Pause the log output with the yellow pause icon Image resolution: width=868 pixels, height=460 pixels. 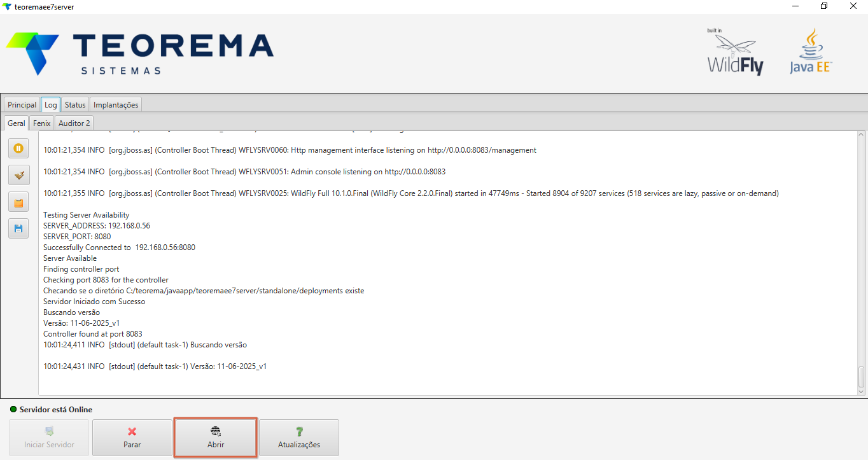[x=18, y=148]
